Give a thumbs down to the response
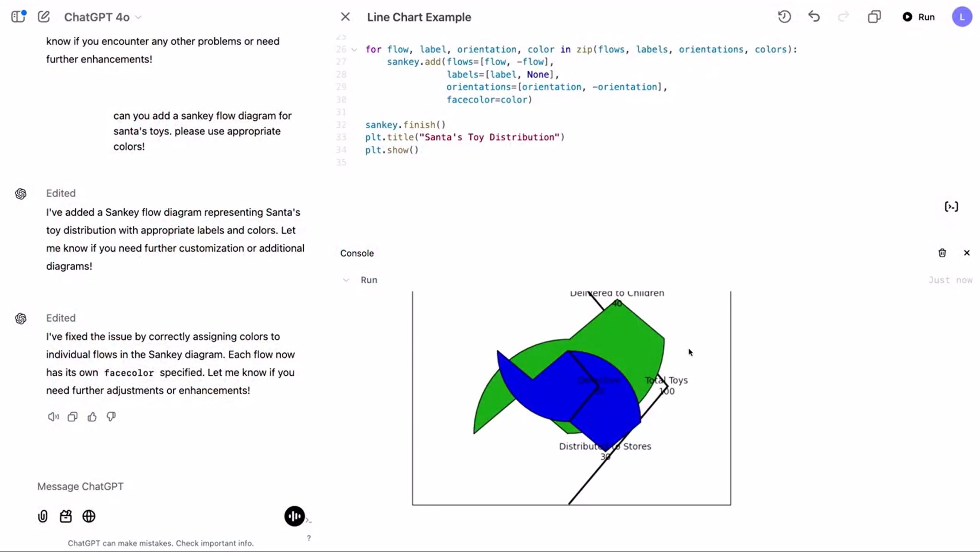 (111, 417)
